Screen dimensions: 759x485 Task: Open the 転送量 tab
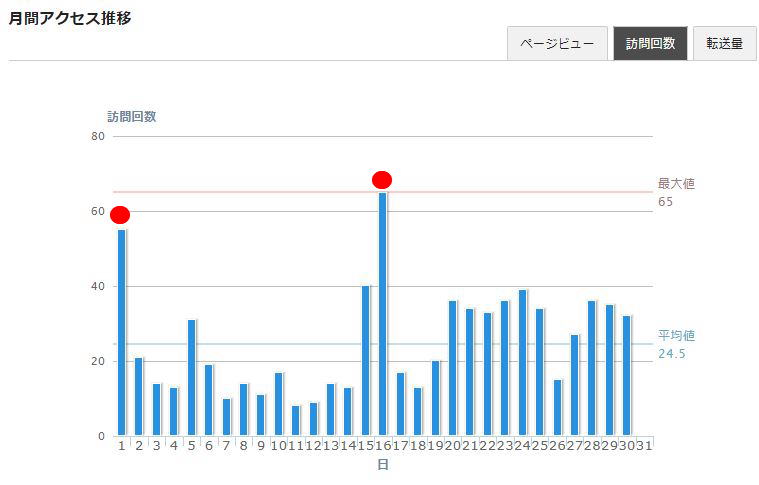725,44
